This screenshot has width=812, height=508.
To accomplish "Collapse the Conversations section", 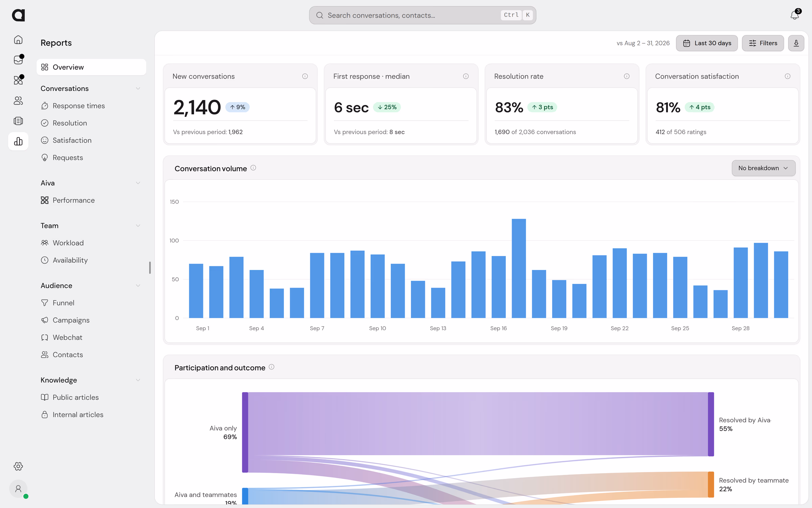I will coord(138,88).
